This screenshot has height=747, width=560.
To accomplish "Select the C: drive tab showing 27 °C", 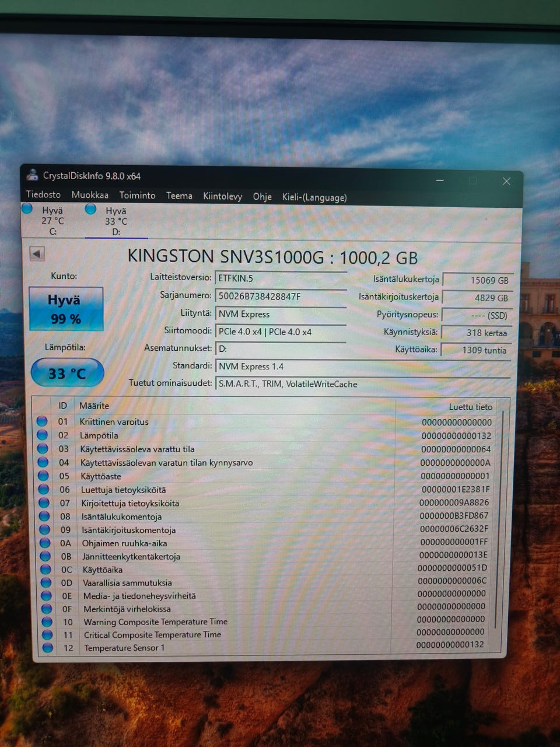I will [x=52, y=221].
